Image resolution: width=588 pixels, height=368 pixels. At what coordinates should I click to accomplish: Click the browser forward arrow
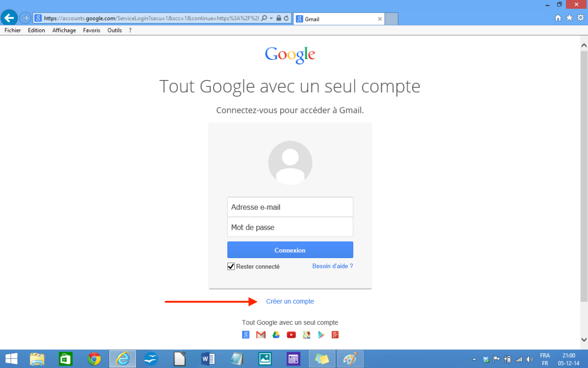coord(25,19)
